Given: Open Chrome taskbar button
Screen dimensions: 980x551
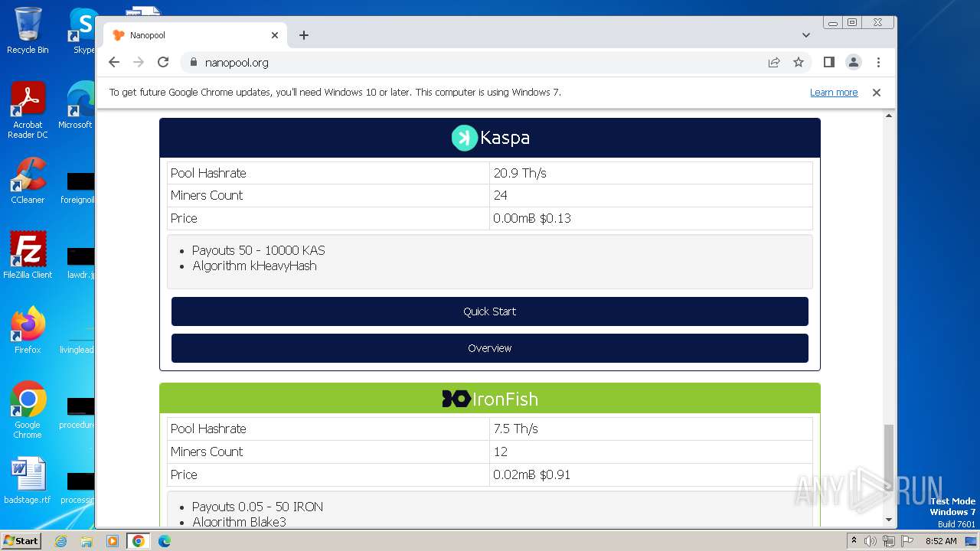Looking at the screenshot, I should click(138, 541).
